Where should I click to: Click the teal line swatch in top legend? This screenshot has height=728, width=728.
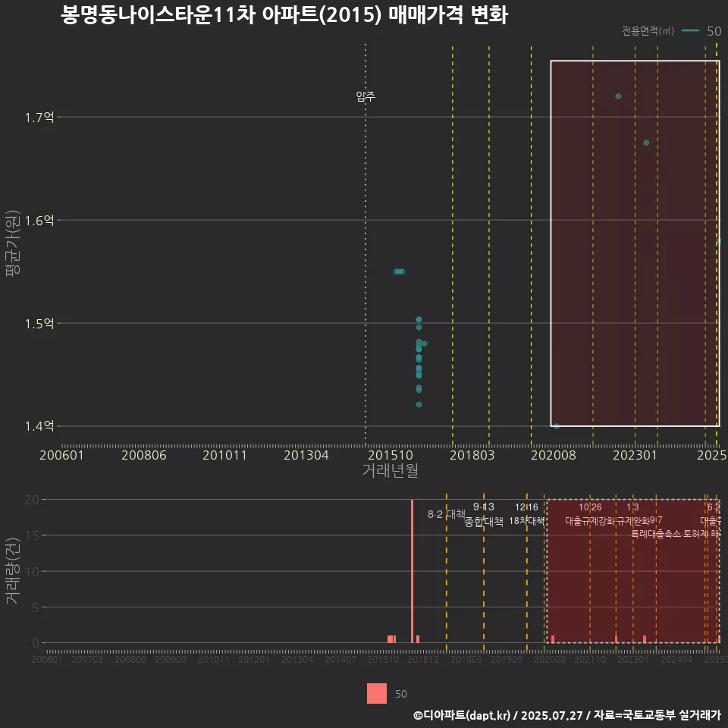point(690,30)
